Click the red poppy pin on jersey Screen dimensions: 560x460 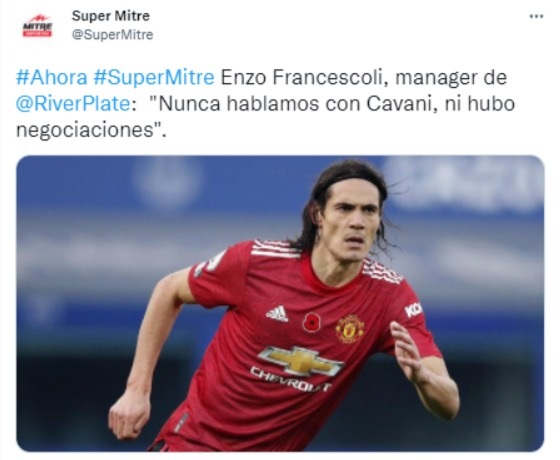point(311,322)
